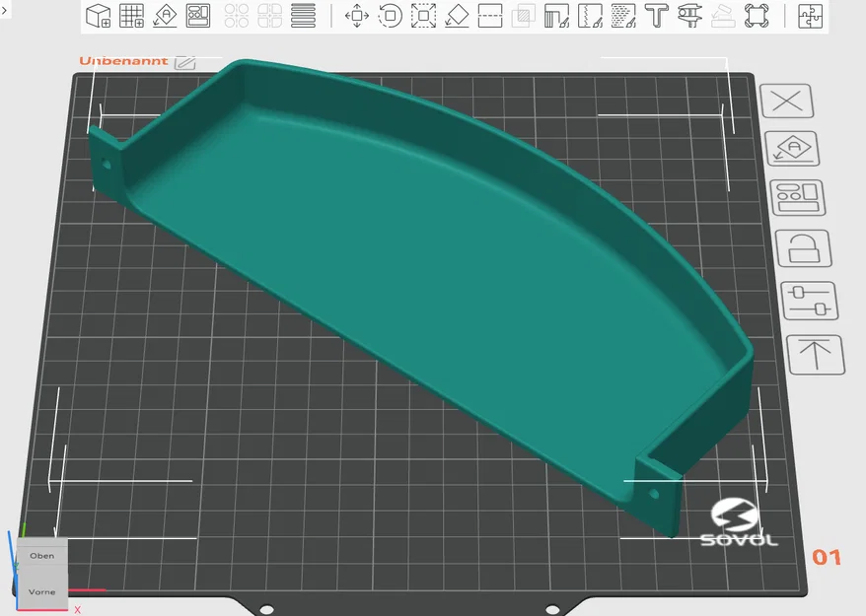Click the plate number 01
Viewport: 866px width, 616px height.
click(827, 557)
